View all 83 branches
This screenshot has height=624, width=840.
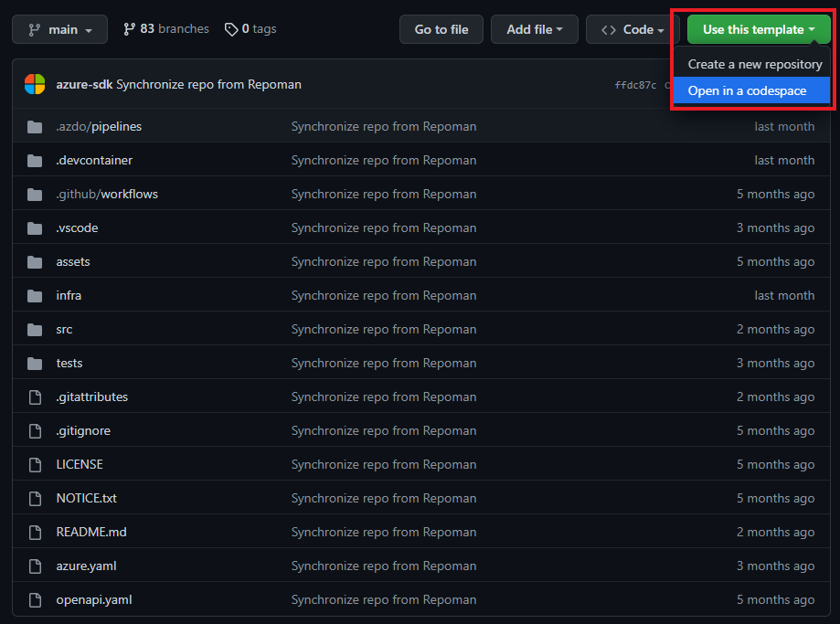175,28
